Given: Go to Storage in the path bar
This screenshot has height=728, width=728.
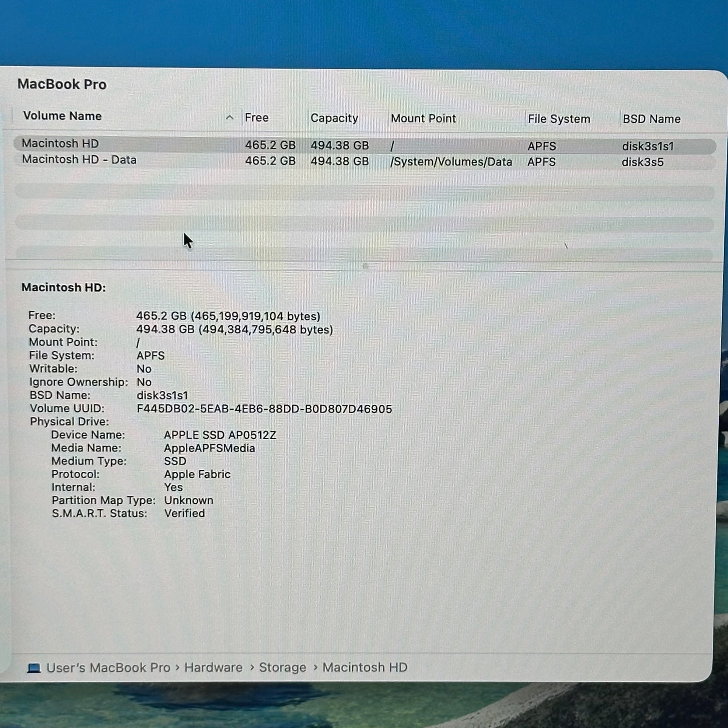Looking at the screenshot, I should click(x=282, y=668).
